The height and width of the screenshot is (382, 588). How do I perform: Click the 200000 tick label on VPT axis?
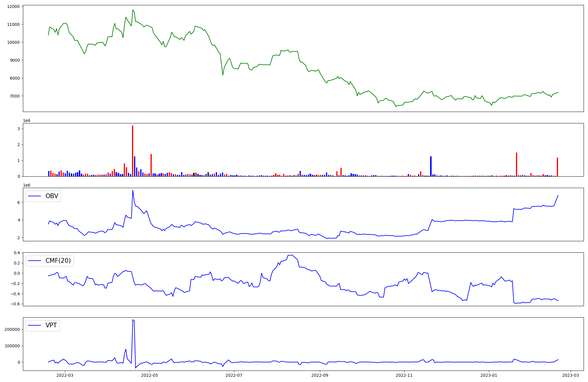click(12, 329)
